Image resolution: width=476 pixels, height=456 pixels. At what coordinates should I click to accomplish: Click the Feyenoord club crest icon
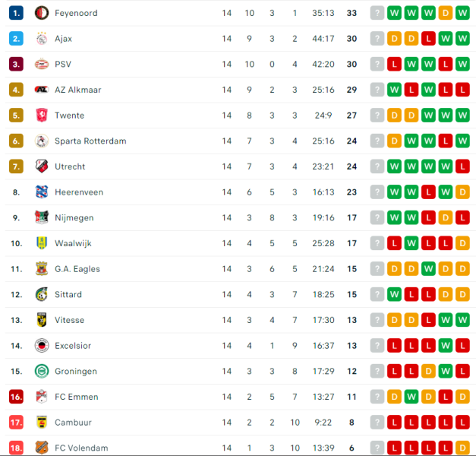click(x=41, y=13)
